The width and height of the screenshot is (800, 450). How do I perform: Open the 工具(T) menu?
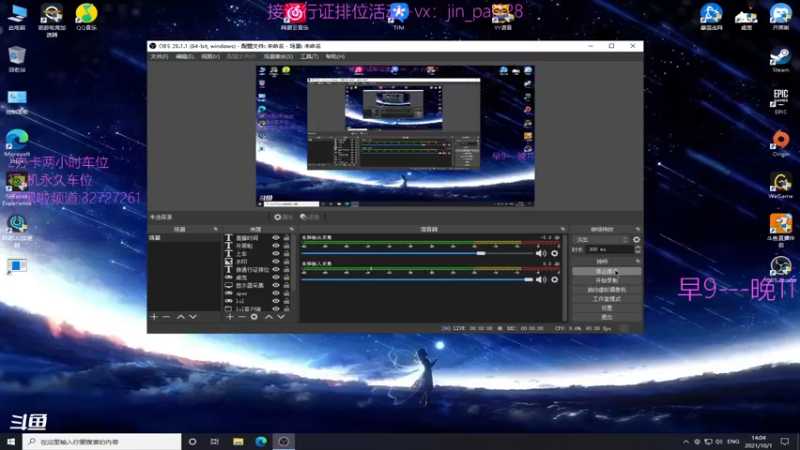point(309,57)
